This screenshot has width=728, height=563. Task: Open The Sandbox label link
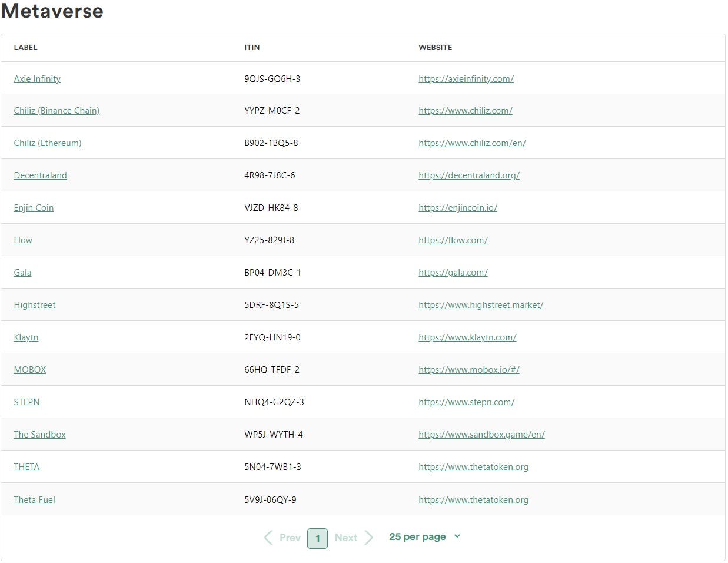pyautogui.click(x=39, y=435)
